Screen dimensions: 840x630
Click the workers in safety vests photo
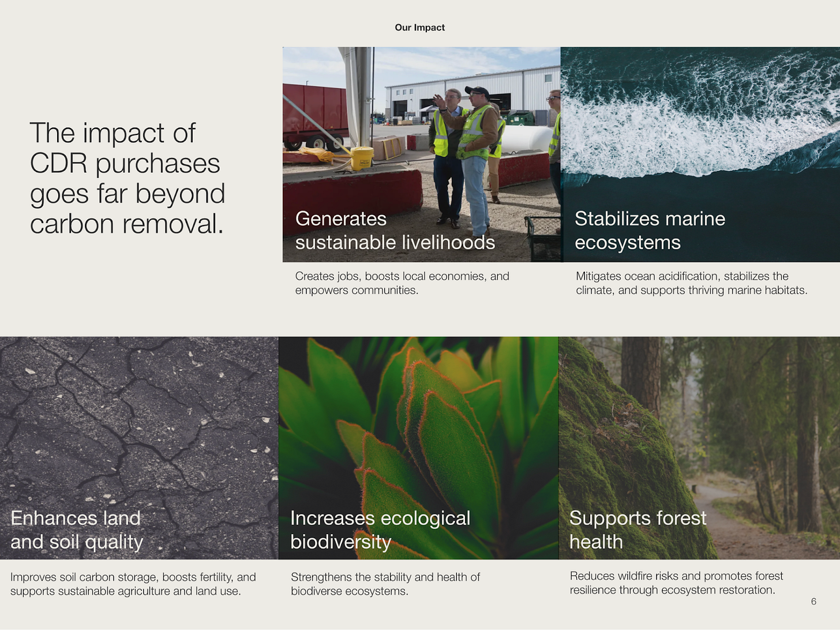[421, 154]
